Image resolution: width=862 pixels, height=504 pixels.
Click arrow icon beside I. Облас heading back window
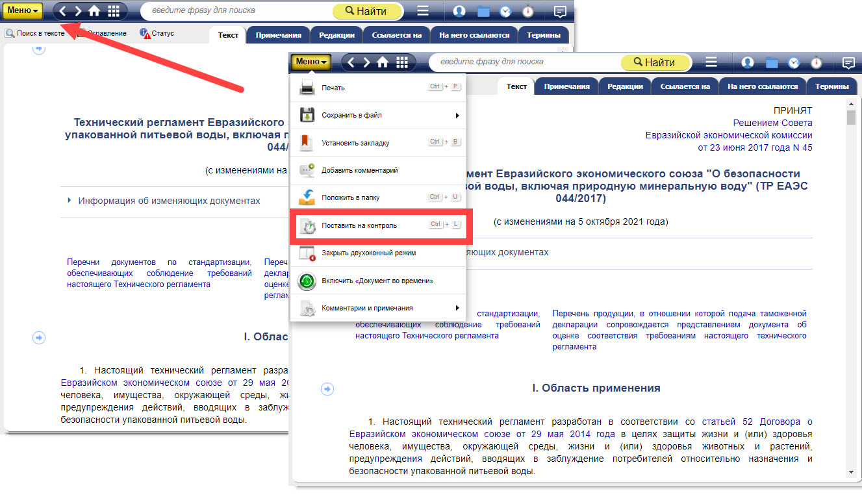(x=39, y=337)
